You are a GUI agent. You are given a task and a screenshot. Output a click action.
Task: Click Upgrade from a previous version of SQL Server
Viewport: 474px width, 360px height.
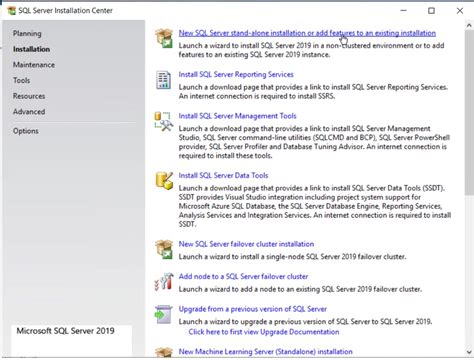pos(253,309)
